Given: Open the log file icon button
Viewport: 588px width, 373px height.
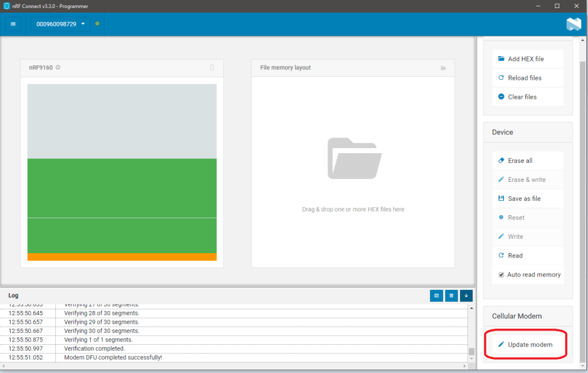Looking at the screenshot, I should pyautogui.click(x=436, y=296).
